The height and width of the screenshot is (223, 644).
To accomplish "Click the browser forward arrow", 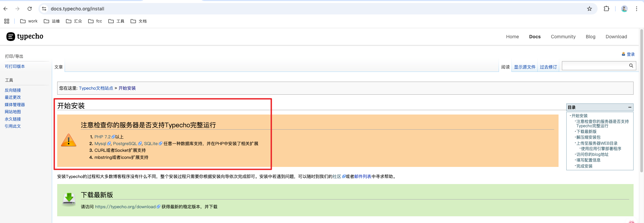I will 17,9.
